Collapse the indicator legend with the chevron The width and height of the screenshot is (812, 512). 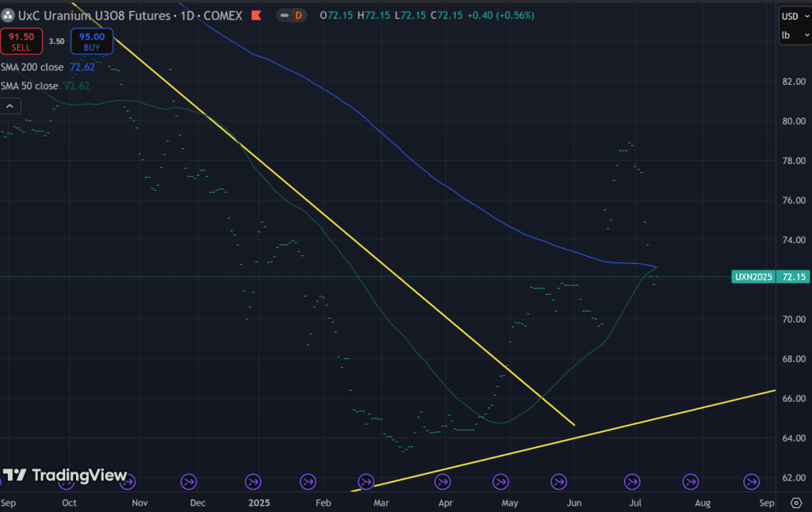(x=10, y=106)
